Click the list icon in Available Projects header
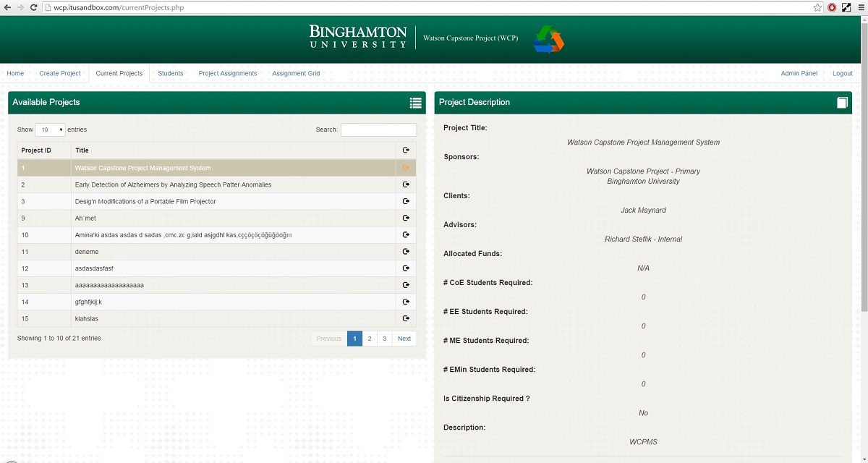Image resolution: width=868 pixels, height=463 pixels. tap(415, 103)
